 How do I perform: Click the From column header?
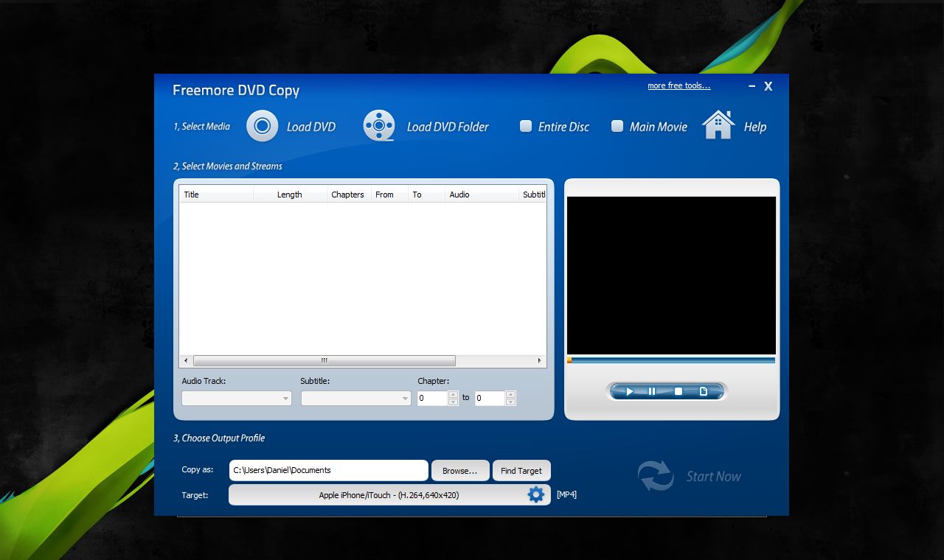[389, 195]
